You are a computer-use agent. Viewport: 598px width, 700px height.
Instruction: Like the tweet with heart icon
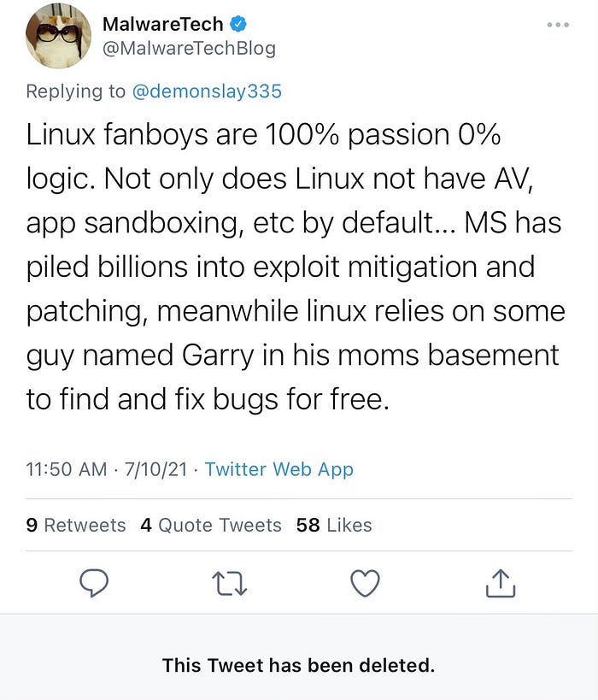tap(365, 584)
